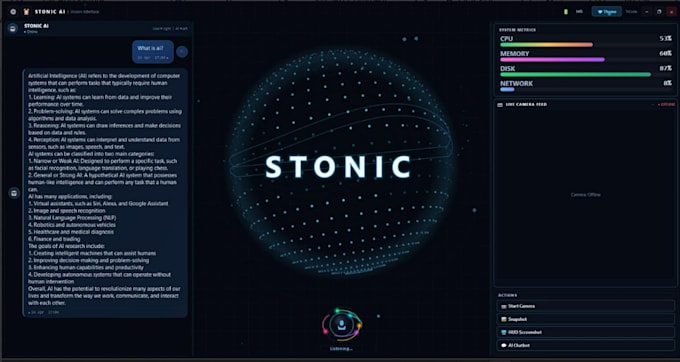Start the camera from the Actions panel
This screenshot has height=362, width=680.
[585, 306]
